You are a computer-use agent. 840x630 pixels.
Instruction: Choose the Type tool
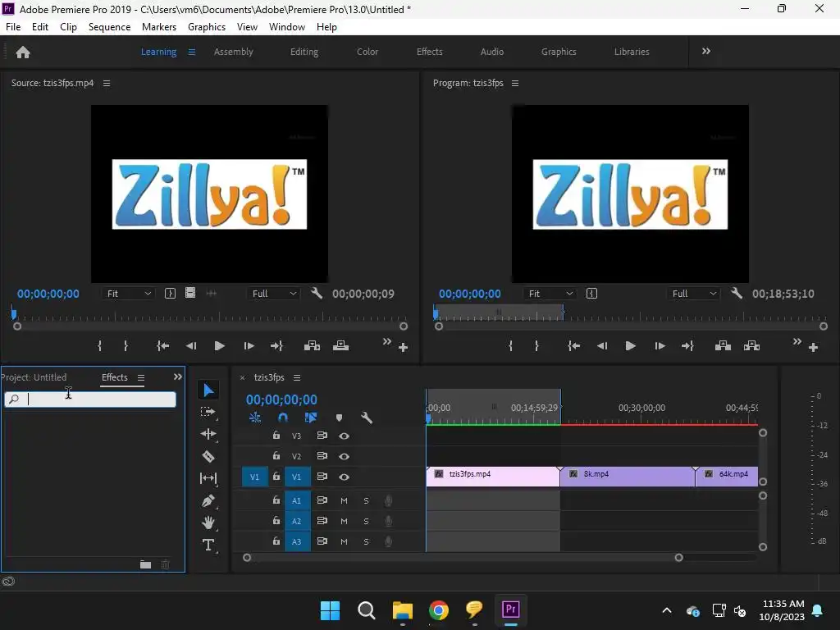[x=208, y=545]
